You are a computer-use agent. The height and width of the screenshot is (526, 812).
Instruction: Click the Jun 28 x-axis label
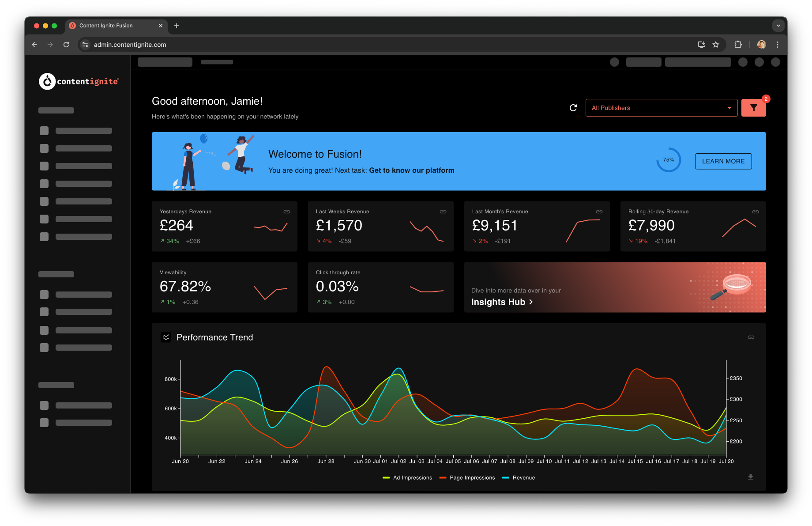pos(326,461)
